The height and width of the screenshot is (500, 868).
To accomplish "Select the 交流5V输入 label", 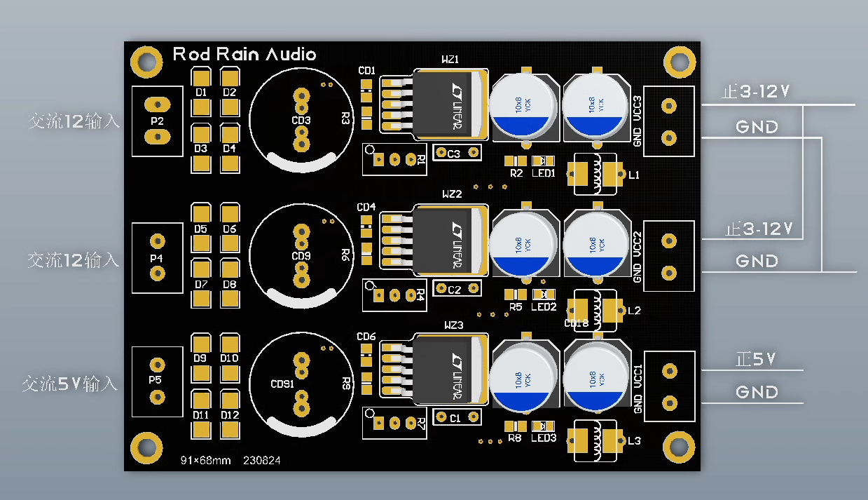I will 70,384.
